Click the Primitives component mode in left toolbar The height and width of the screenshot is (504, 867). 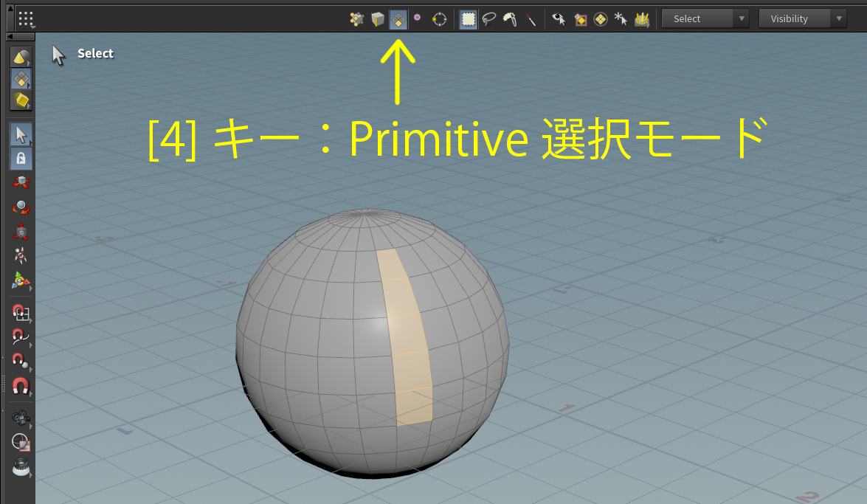click(x=21, y=79)
